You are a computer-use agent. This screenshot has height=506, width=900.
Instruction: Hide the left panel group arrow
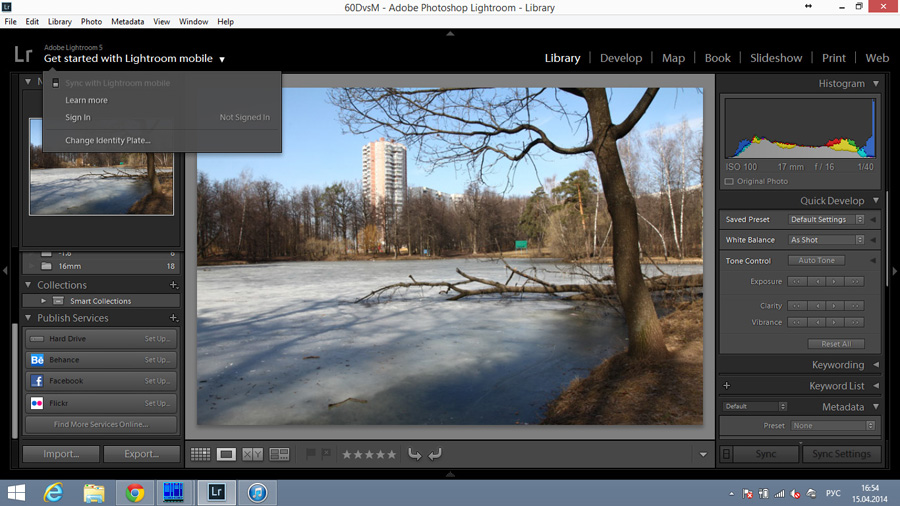(5, 270)
